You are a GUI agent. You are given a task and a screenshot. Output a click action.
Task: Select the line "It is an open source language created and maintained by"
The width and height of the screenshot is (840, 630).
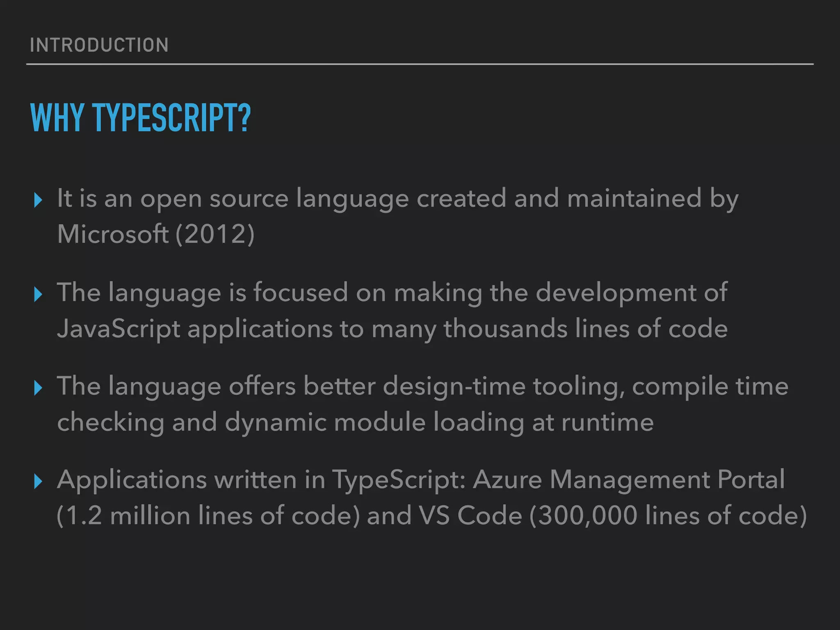397,200
